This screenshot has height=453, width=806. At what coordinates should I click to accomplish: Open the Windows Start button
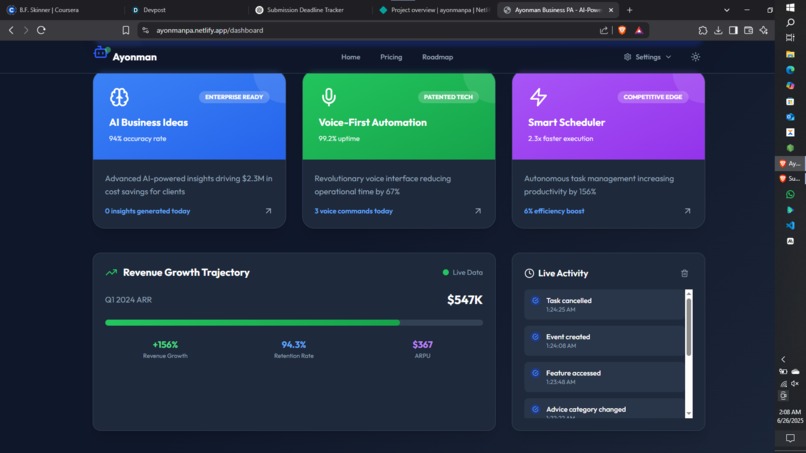(x=790, y=7)
